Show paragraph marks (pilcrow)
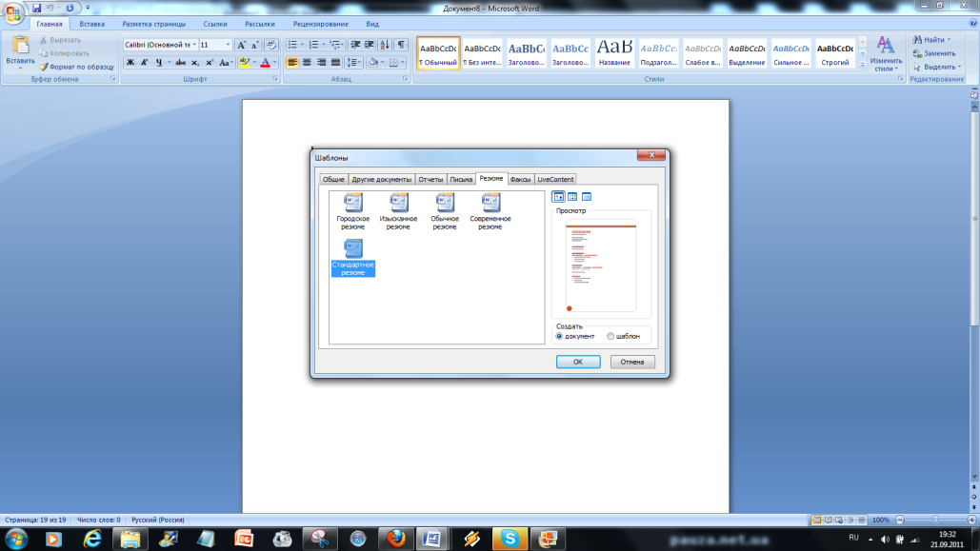The height and width of the screenshot is (551, 980). point(401,45)
